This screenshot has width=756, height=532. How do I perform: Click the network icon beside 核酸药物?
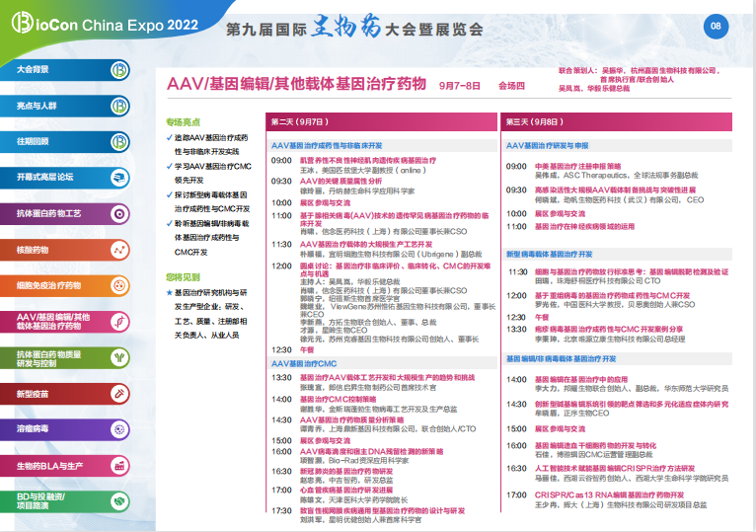120,250
